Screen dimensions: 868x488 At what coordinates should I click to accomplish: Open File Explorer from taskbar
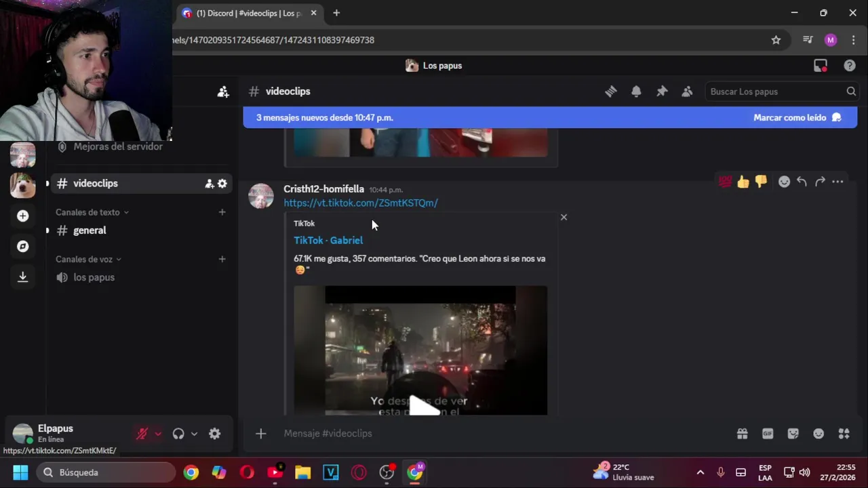(302, 472)
